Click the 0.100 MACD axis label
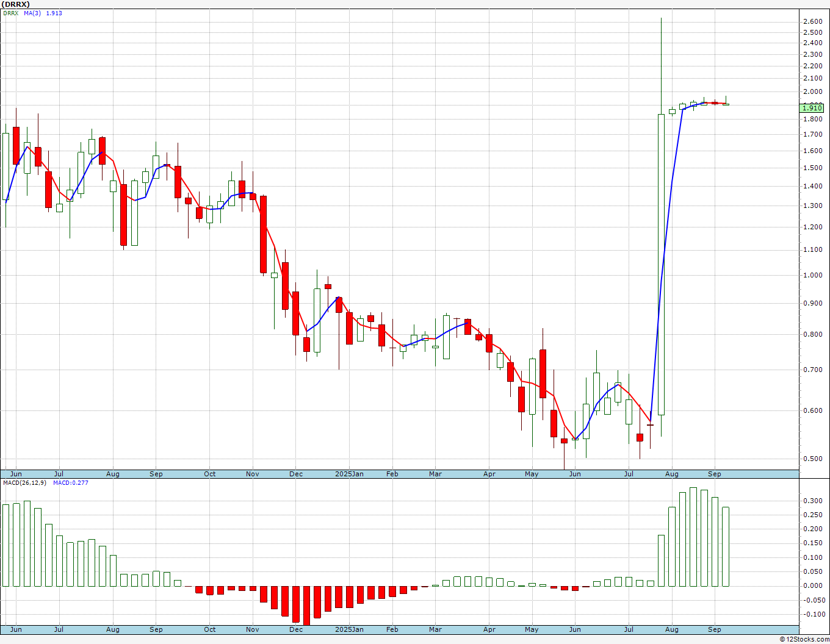Screen dimensions: 830x644 (812, 557)
